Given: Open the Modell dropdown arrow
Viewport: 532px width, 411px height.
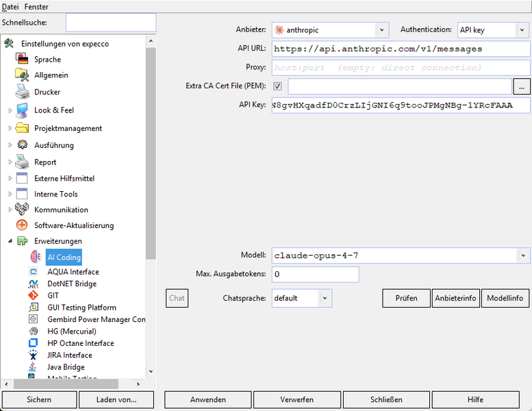Looking at the screenshot, I should 523,256.
